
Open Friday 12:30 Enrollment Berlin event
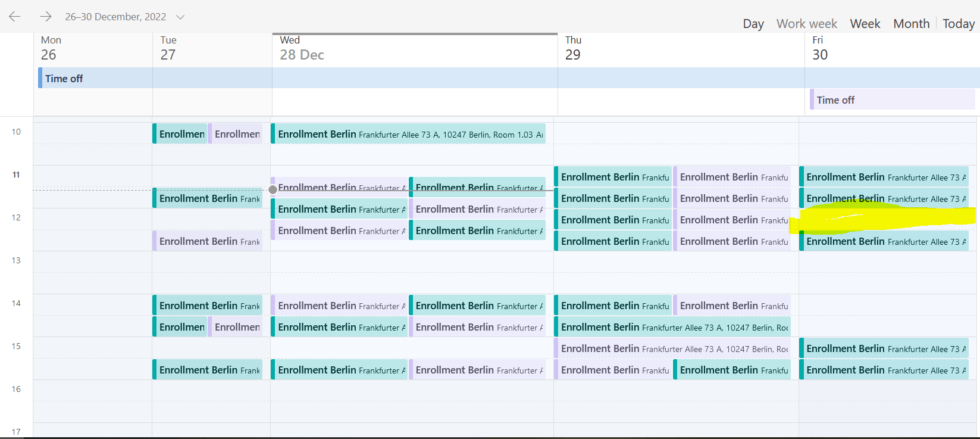(x=884, y=241)
